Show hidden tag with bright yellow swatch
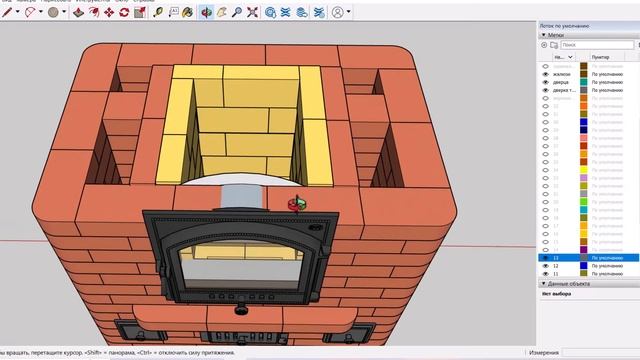The width and height of the screenshot is (640, 360). pos(545,170)
